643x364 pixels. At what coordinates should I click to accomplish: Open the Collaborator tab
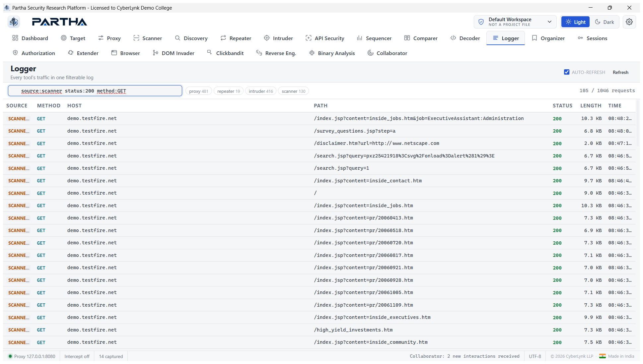[x=387, y=53]
